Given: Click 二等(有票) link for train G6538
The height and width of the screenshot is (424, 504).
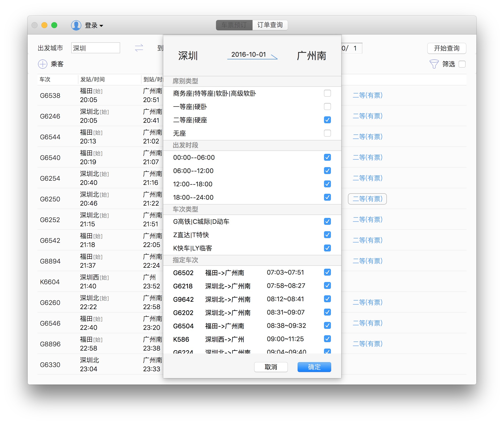Looking at the screenshot, I should tap(367, 95).
